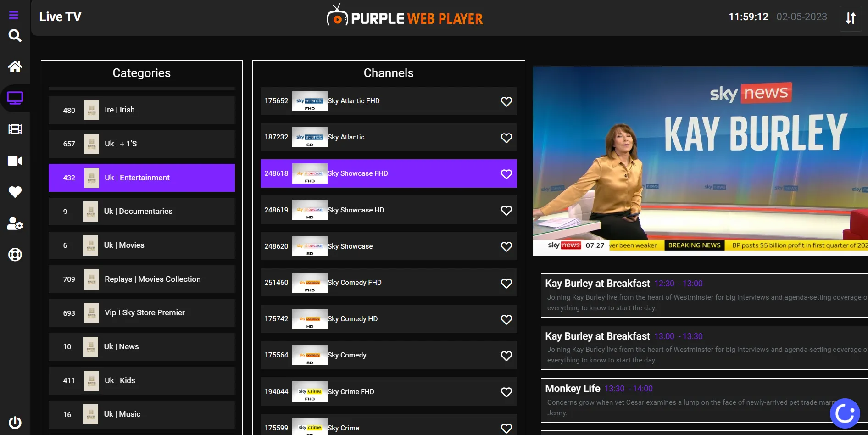Open Favorites heart icon in sidebar
This screenshot has height=435, width=868.
(15, 192)
